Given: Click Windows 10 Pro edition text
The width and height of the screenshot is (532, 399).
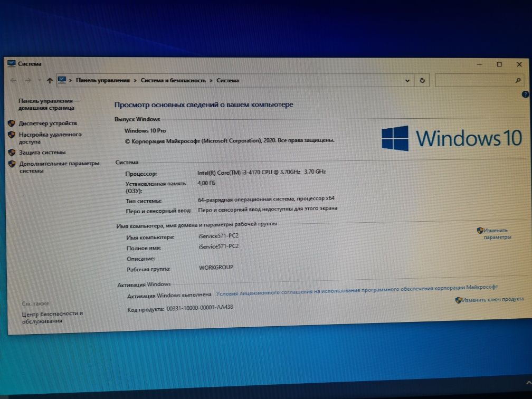Looking at the screenshot, I should tap(145, 131).
